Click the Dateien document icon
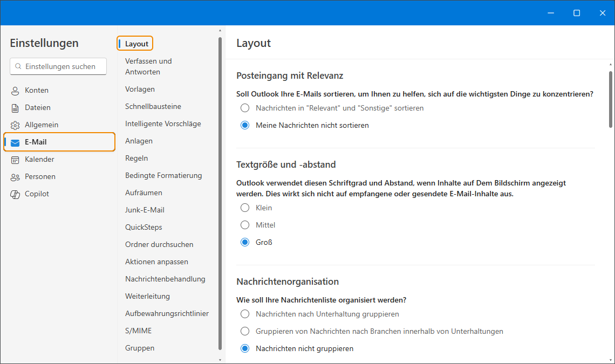This screenshot has width=615, height=364. (x=15, y=108)
